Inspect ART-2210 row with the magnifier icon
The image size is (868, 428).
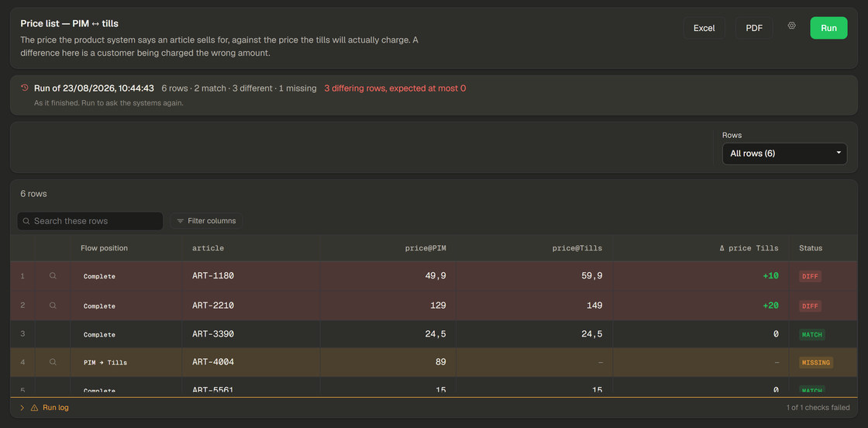(x=53, y=305)
